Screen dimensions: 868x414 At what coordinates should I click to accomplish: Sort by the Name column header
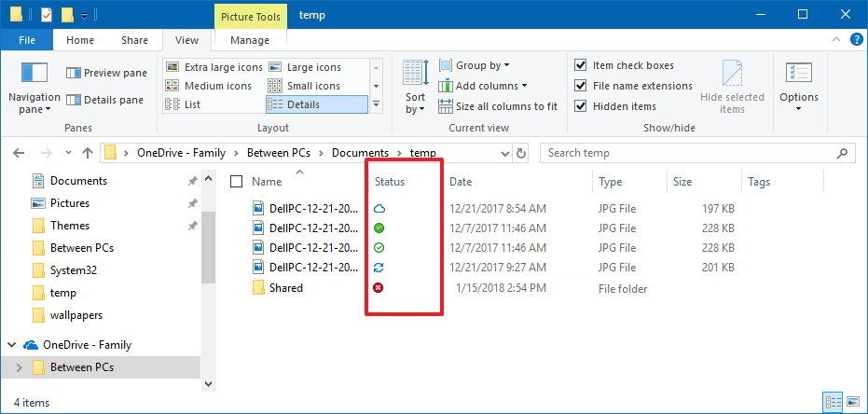coord(267,182)
